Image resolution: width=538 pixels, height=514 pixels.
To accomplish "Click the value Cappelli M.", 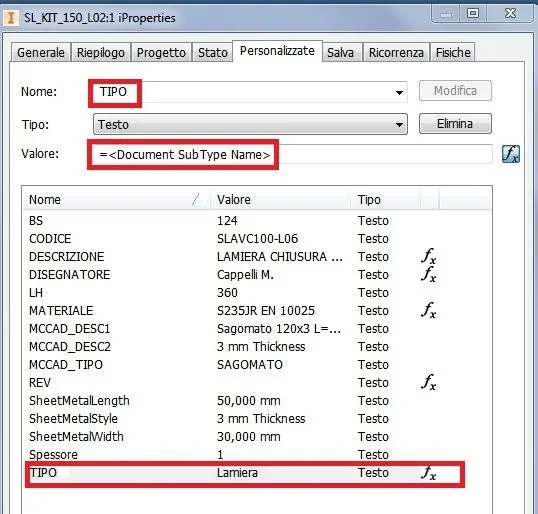I will coord(245,274).
